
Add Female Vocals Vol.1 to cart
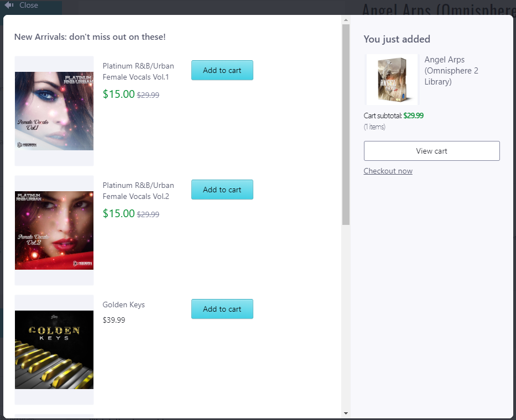[222, 70]
